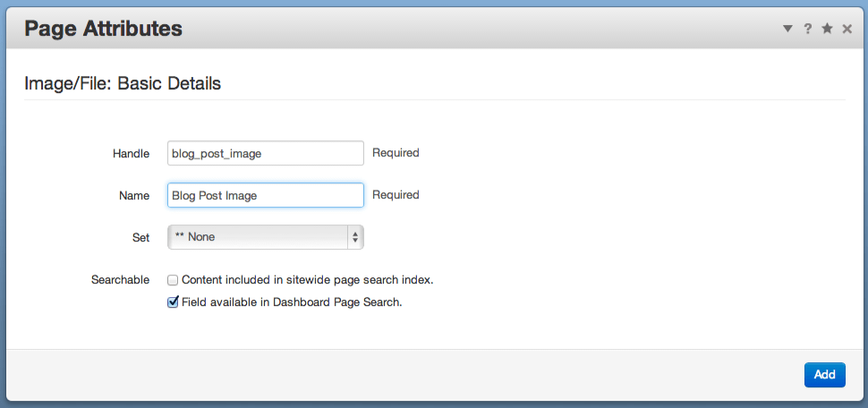
Task: Click the Required text beside Handle field
Action: point(396,153)
